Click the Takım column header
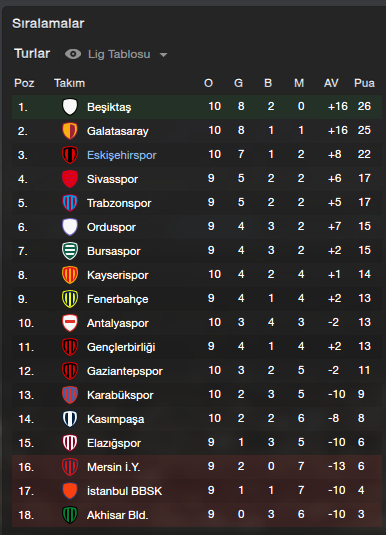 [70, 83]
